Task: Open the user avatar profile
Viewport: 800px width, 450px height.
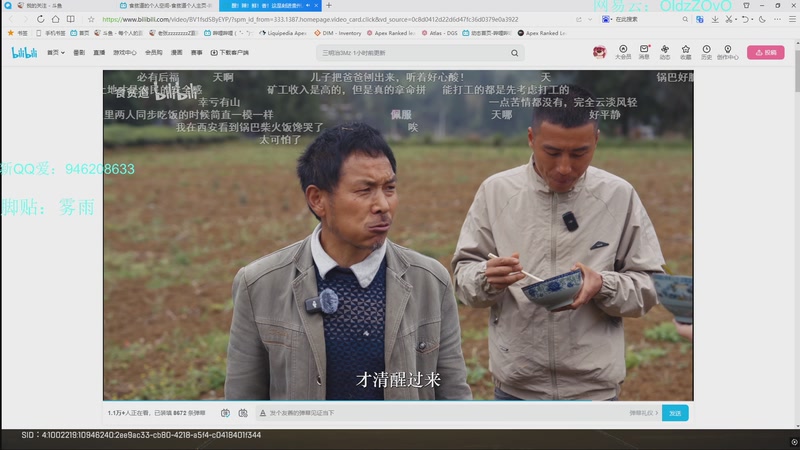Action: tap(599, 52)
